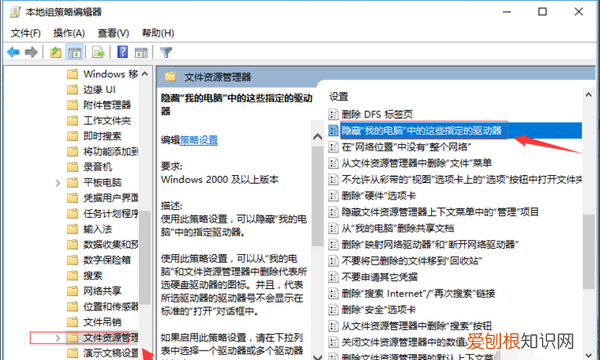Click the description pane scroll-down arrow
Viewport: 600px width, 360px height.
click(x=317, y=357)
